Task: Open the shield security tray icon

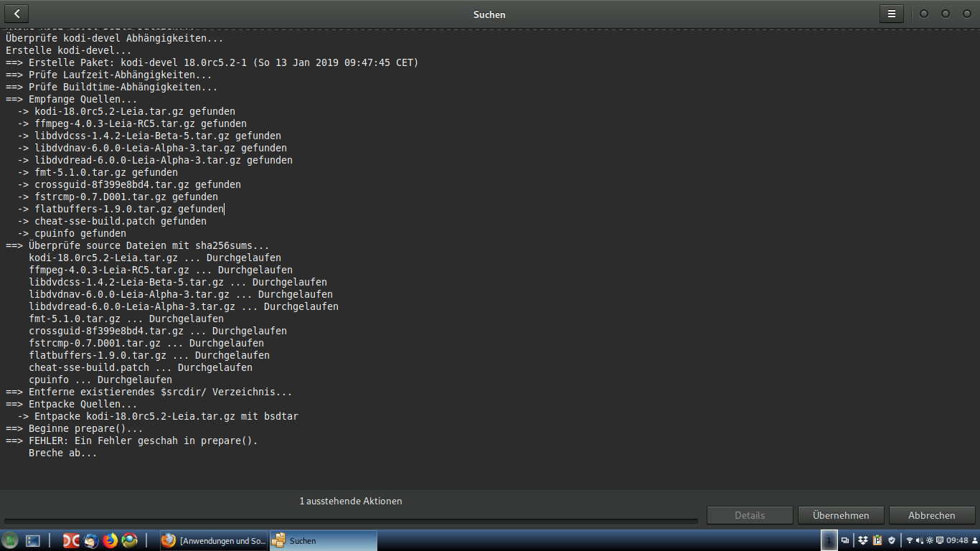Action: click(892, 540)
